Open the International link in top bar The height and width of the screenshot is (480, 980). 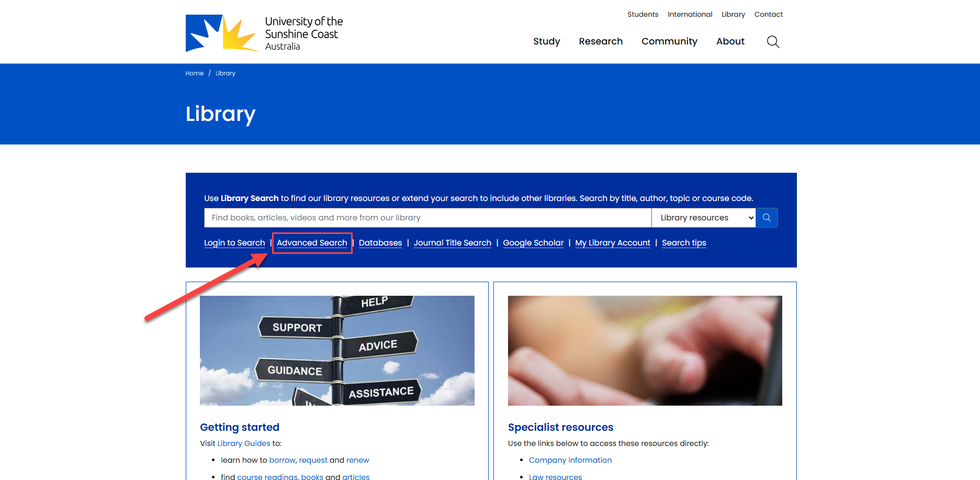[x=690, y=14]
